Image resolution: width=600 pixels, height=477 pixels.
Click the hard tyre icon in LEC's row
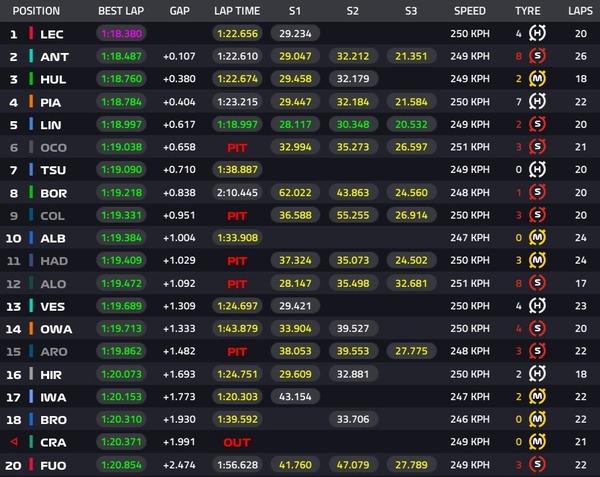coord(537,33)
